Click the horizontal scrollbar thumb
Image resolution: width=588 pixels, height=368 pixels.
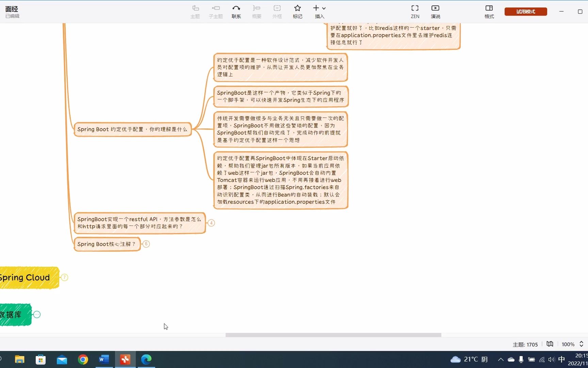point(333,335)
